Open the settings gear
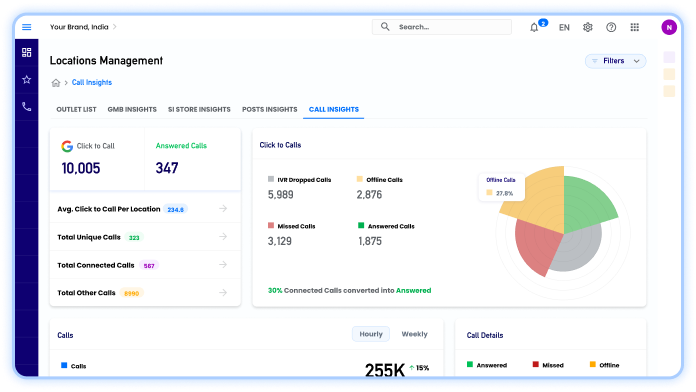 pyautogui.click(x=588, y=27)
